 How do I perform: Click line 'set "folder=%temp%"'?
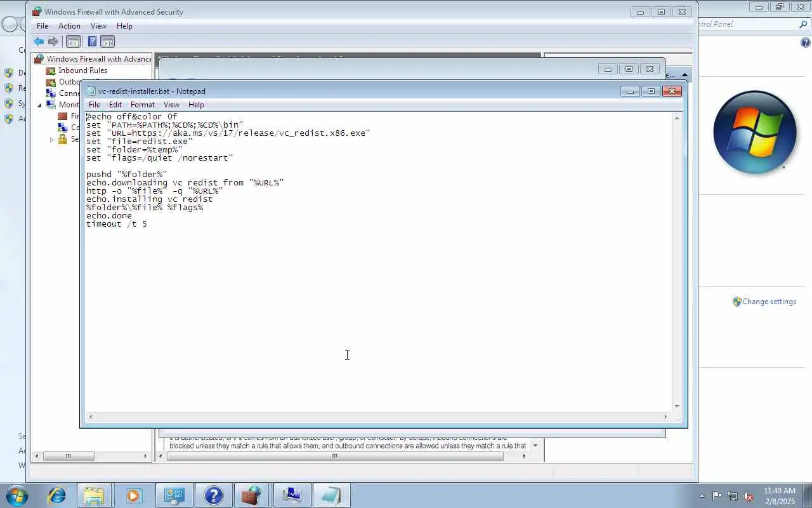(134, 150)
